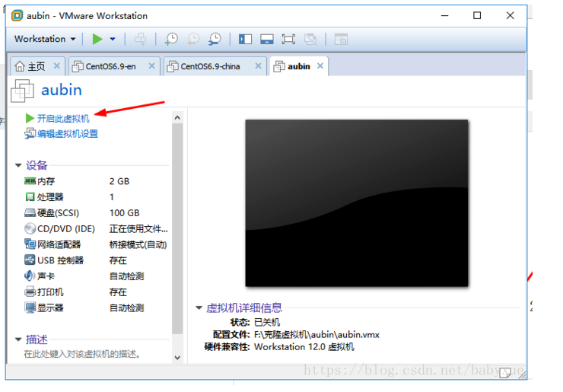This screenshot has width=563, height=392.
Task: Click the 100 GB disk size value
Action: tap(124, 212)
